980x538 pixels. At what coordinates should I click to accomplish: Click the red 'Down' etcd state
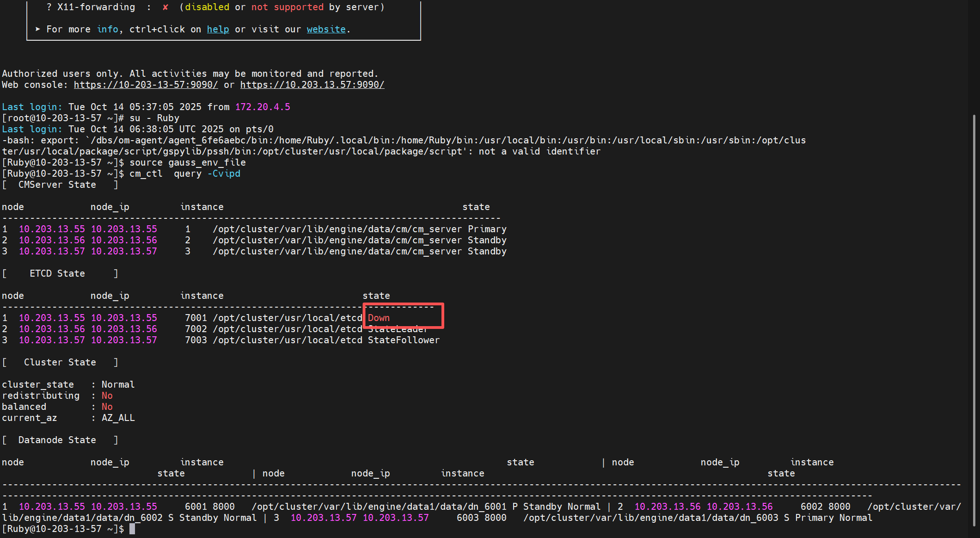[379, 318]
